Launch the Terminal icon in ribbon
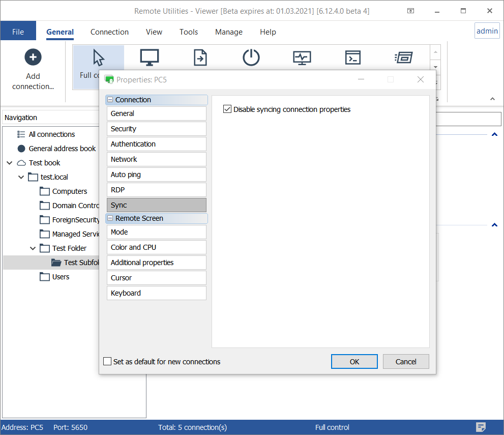The image size is (504, 435). pyautogui.click(x=352, y=57)
